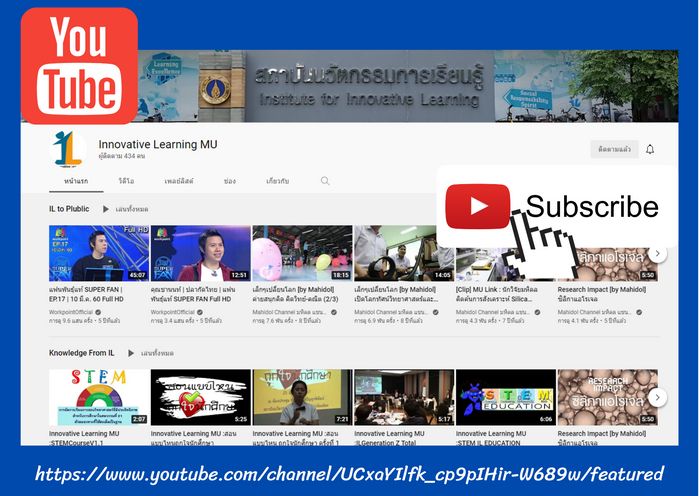
Task: Open the เพลย์ลิสต์ (Playlists) tab
Action: tap(178, 181)
